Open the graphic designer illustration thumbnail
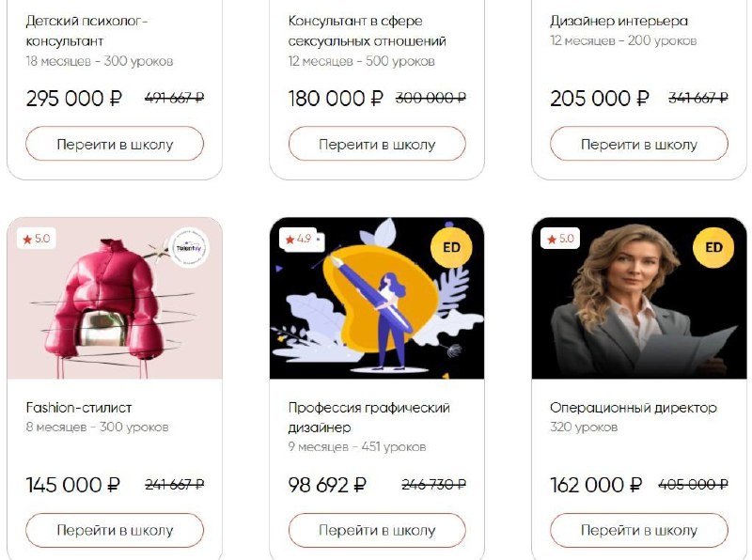The width and height of the screenshot is (752, 560). pos(377,298)
